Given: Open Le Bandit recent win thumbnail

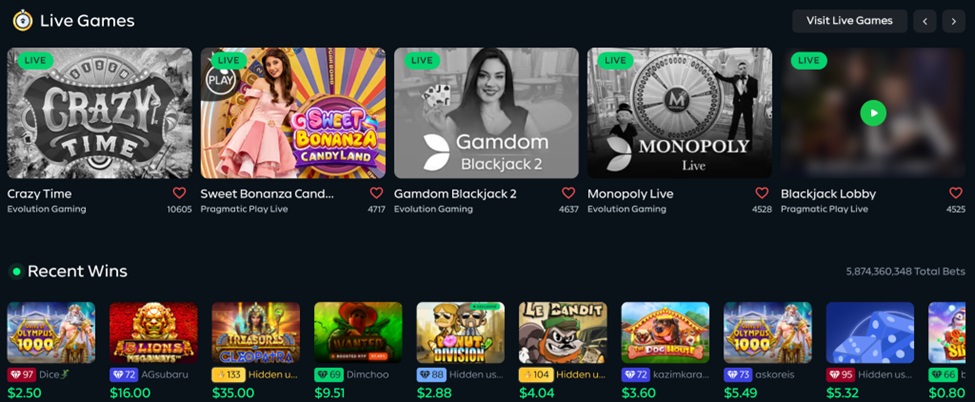Looking at the screenshot, I should coord(563,333).
